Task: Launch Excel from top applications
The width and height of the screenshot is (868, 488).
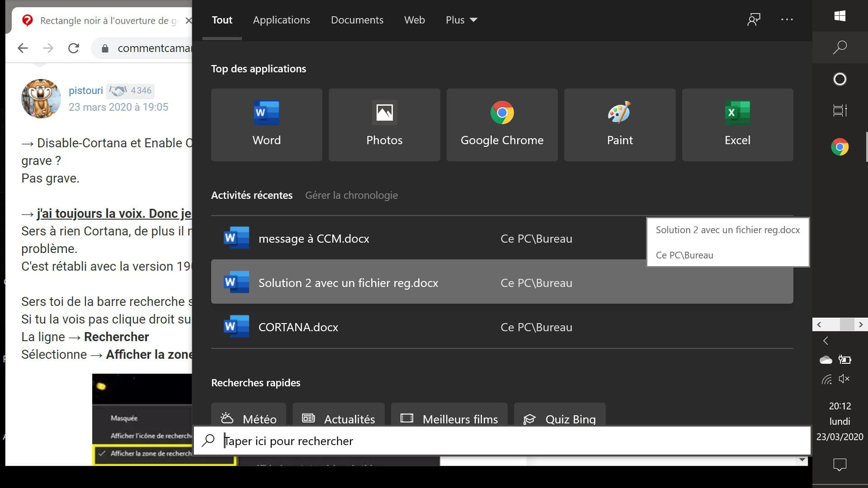Action: (737, 125)
